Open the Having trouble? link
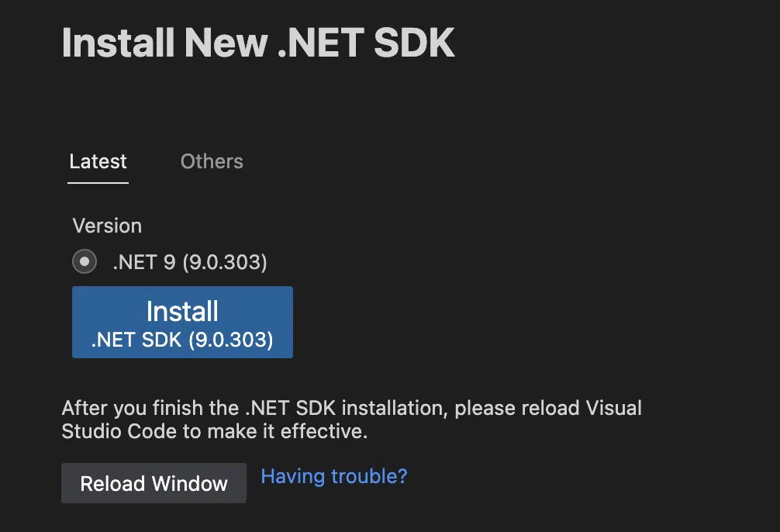 334,476
